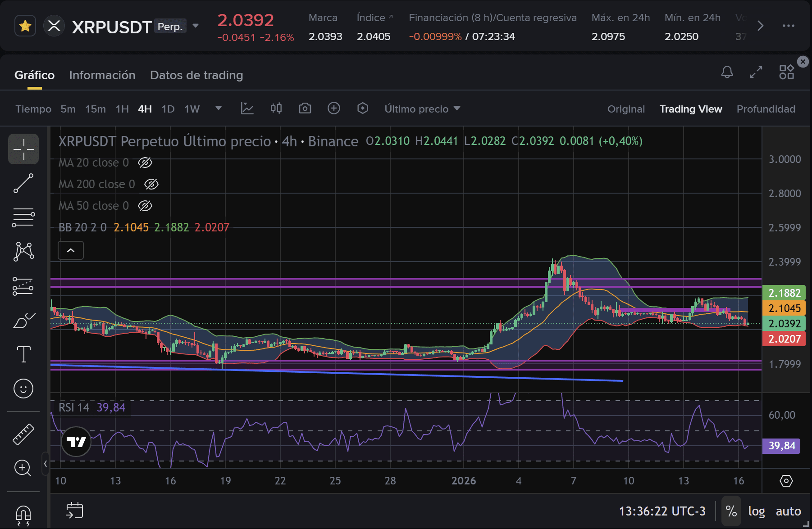Take a chart snapshot with camera icon
This screenshot has width=812, height=529.
[305, 109]
